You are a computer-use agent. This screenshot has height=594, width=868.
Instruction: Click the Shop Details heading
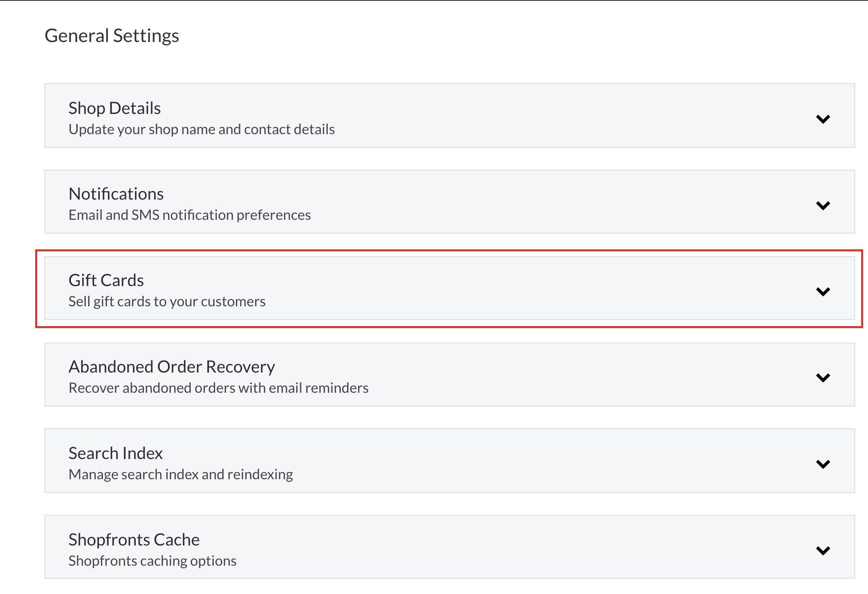click(114, 108)
